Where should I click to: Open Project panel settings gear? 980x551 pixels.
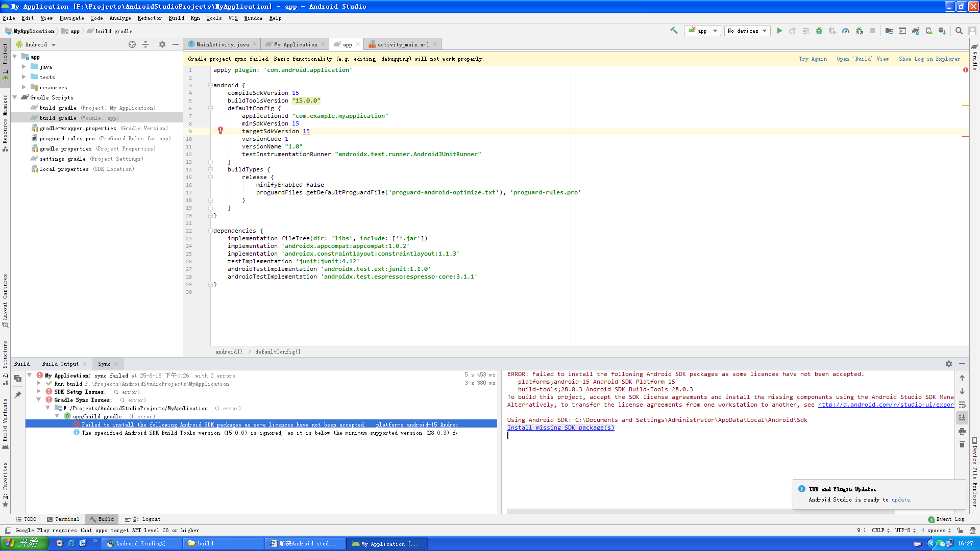pyautogui.click(x=162, y=44)
